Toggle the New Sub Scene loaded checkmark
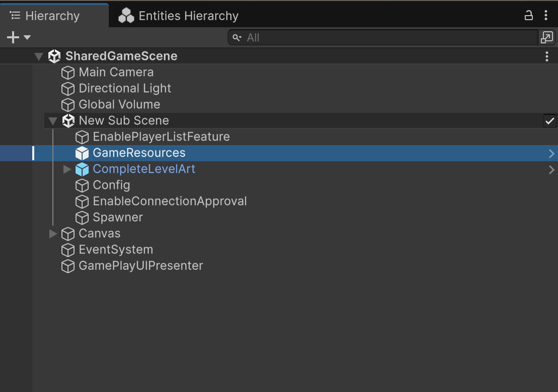 pos(550,120)
